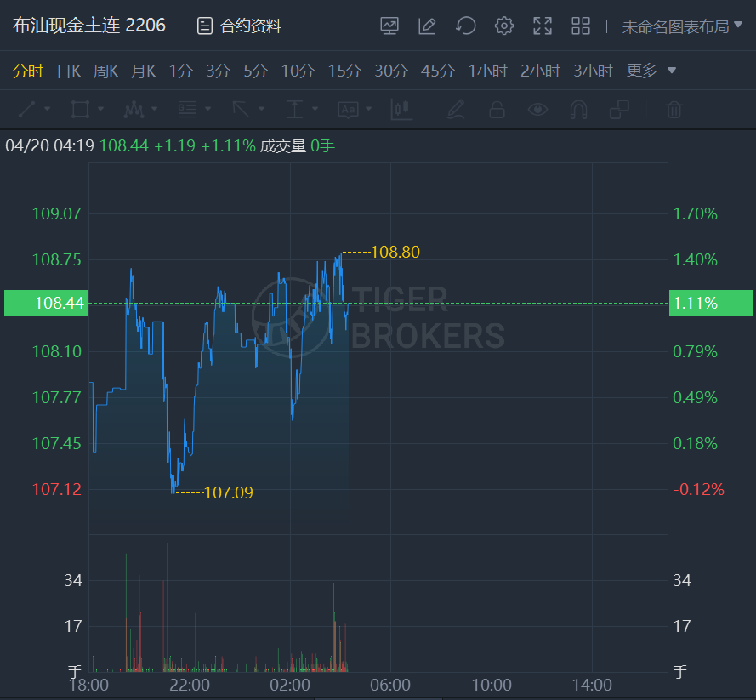
Task: Toggle the drawing lock icon
Action: pos(497,109)
